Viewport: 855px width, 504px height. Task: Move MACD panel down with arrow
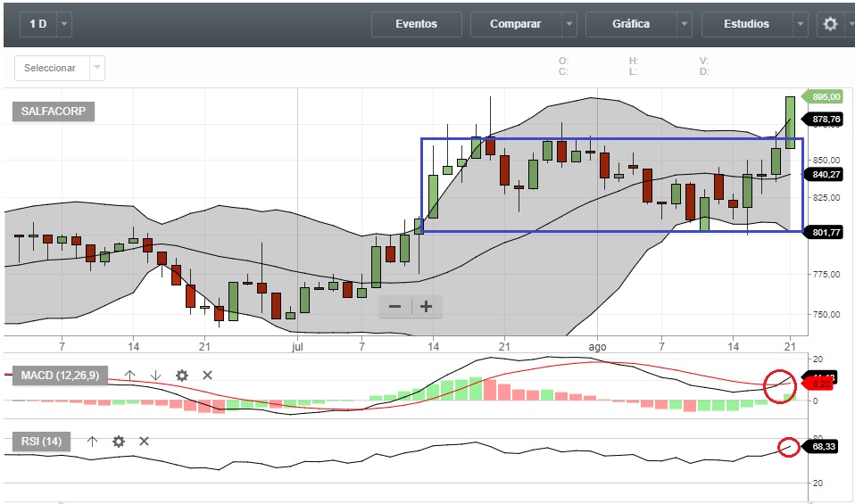click(x=155, y=375)
